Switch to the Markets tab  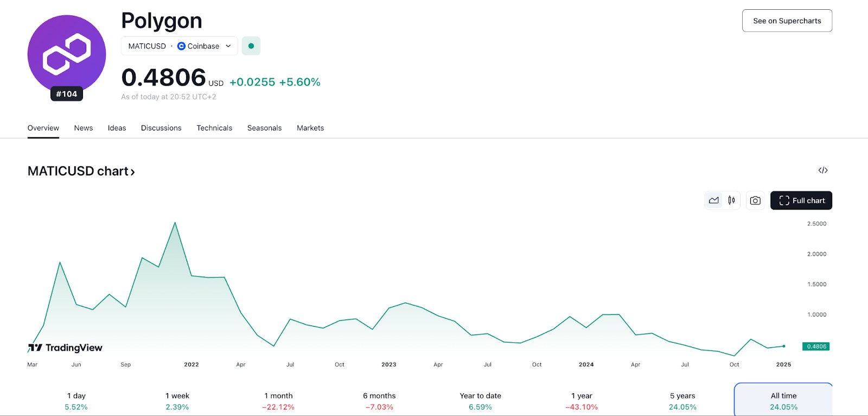tap(310, 128)
